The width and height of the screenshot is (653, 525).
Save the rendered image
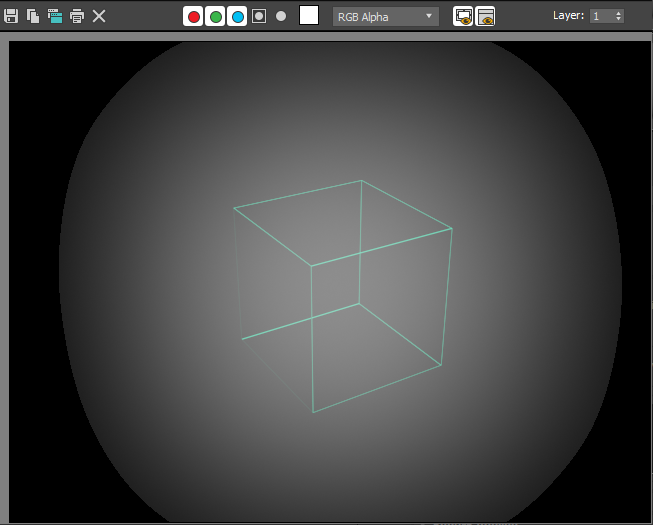(11, 16)
